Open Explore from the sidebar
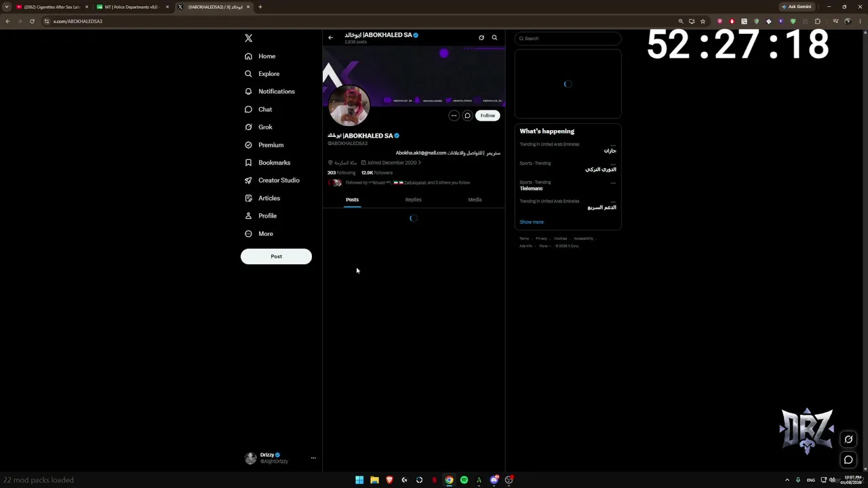 click(x=262, y=74)
